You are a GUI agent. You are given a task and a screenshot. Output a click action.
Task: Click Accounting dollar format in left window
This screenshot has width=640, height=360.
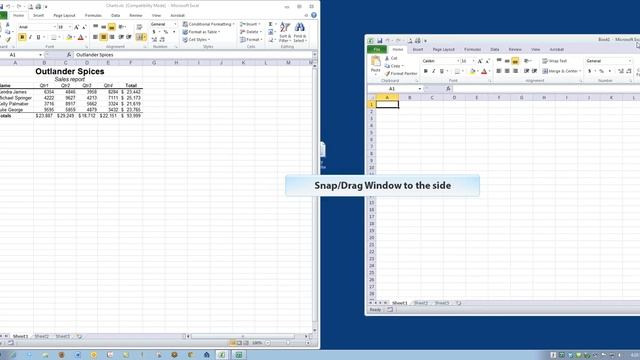click(154, 32)
